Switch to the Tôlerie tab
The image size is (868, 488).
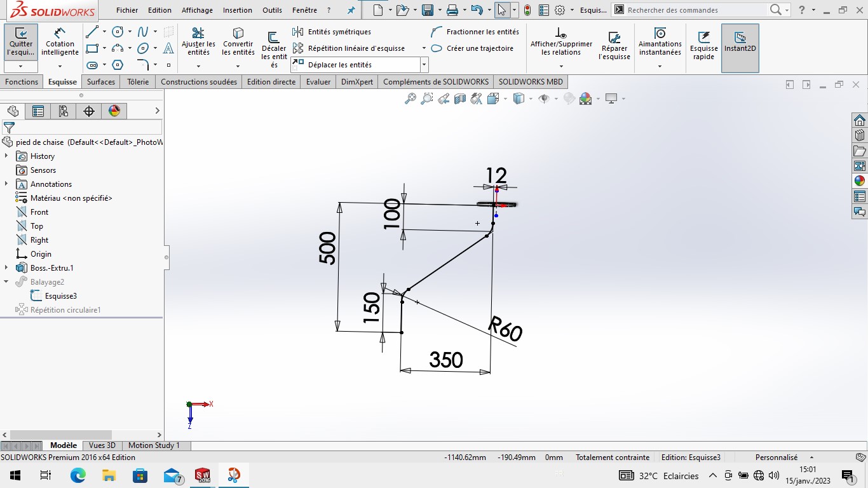pyautogui.click(x=138, y=82)
